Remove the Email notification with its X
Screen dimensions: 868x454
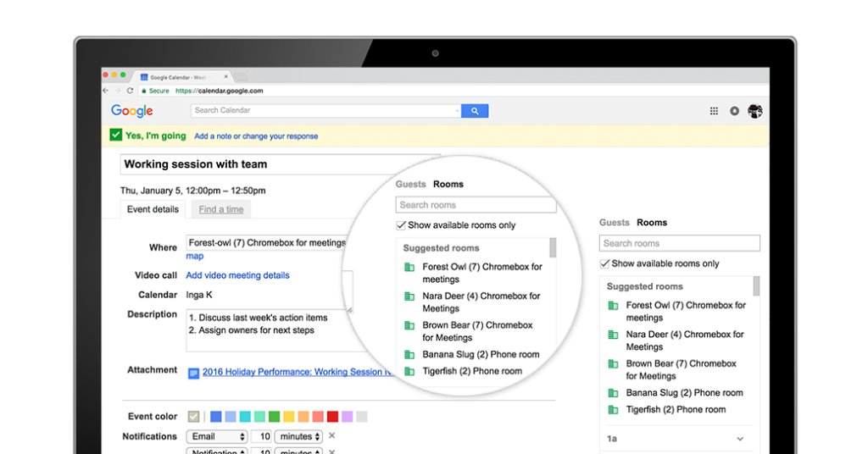click(331, 435)
